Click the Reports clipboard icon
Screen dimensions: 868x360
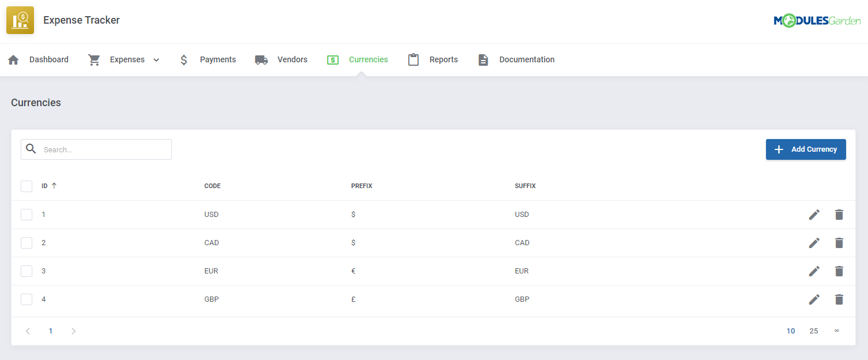pos(413,59)
